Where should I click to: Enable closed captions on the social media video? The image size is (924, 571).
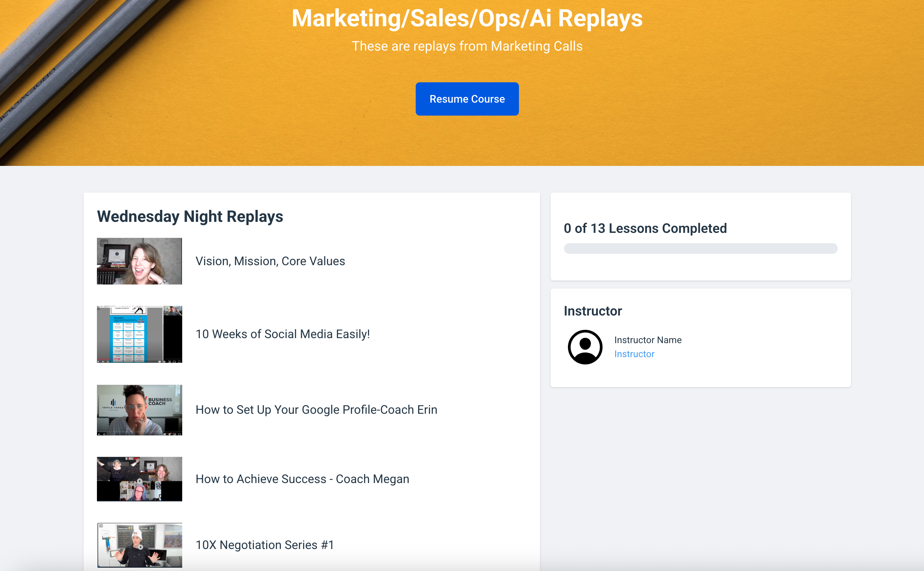tap(160, 362)
